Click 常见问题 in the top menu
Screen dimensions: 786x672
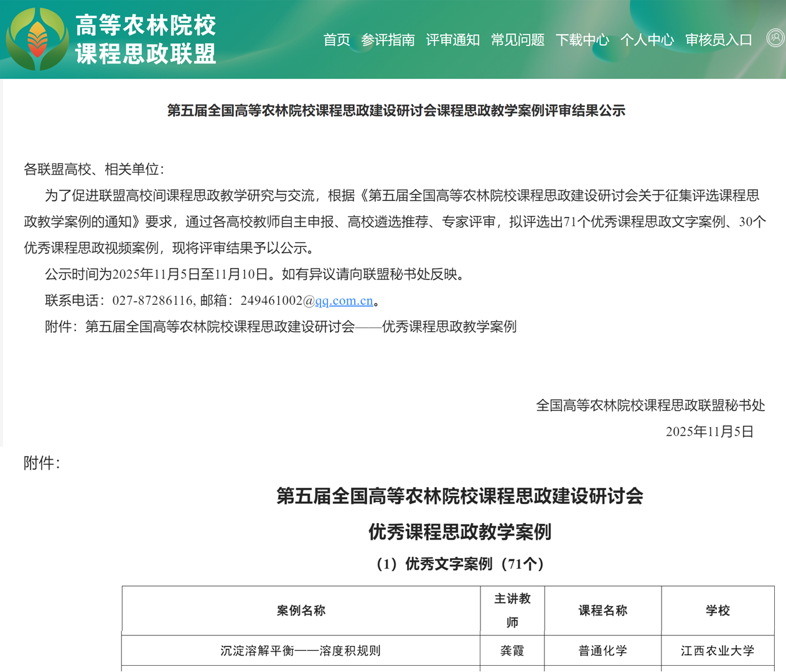click(517, 39)
